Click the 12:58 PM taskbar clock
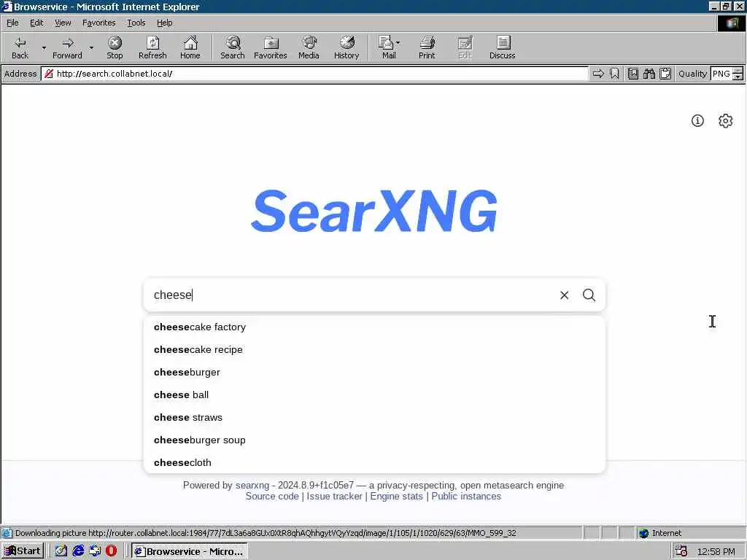 716,551
